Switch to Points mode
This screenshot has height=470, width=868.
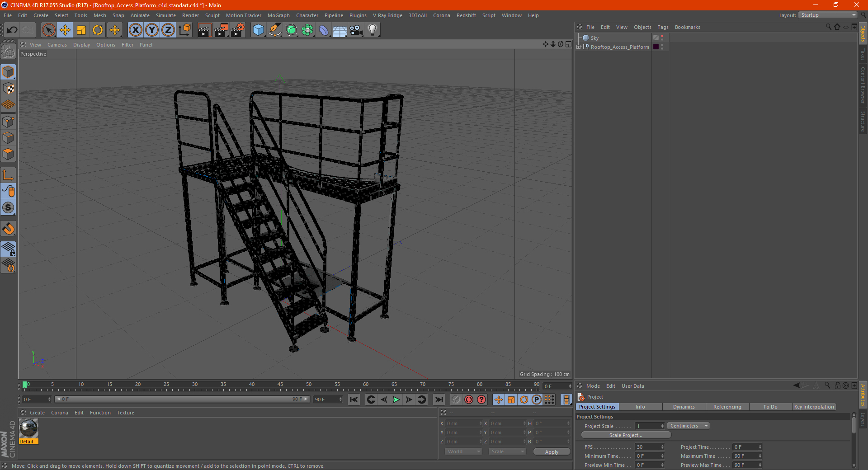pyautogui.click(x=8, y=122)
